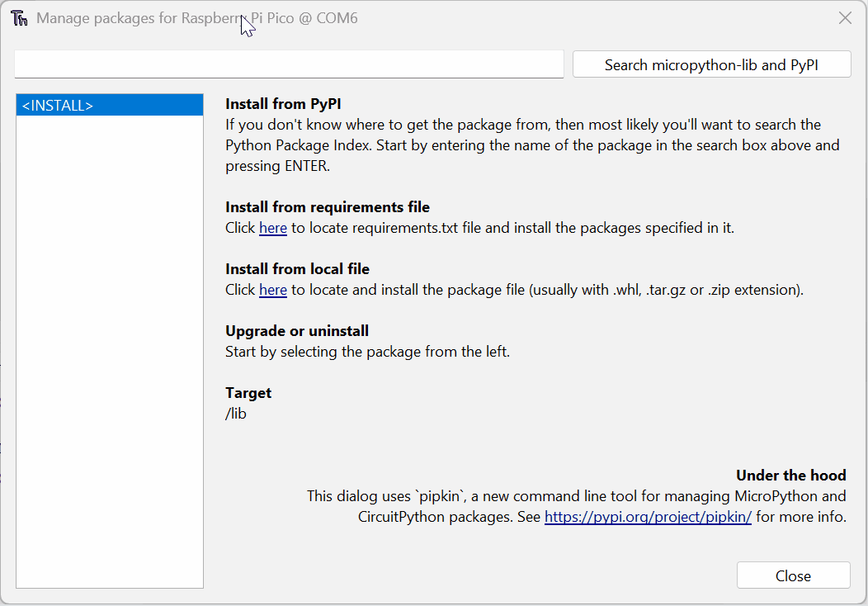Click the 'Under the hood' heading

click(791, 476)
